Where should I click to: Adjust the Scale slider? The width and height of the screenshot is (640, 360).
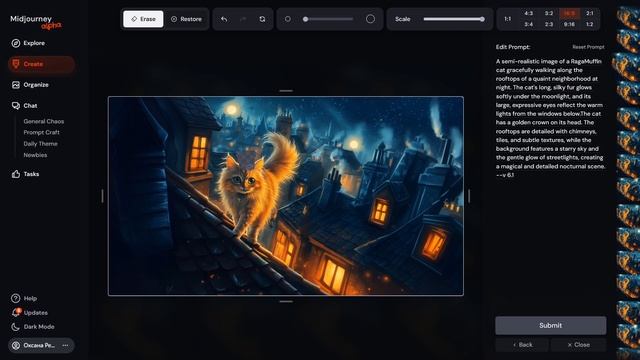pos(454,19)
